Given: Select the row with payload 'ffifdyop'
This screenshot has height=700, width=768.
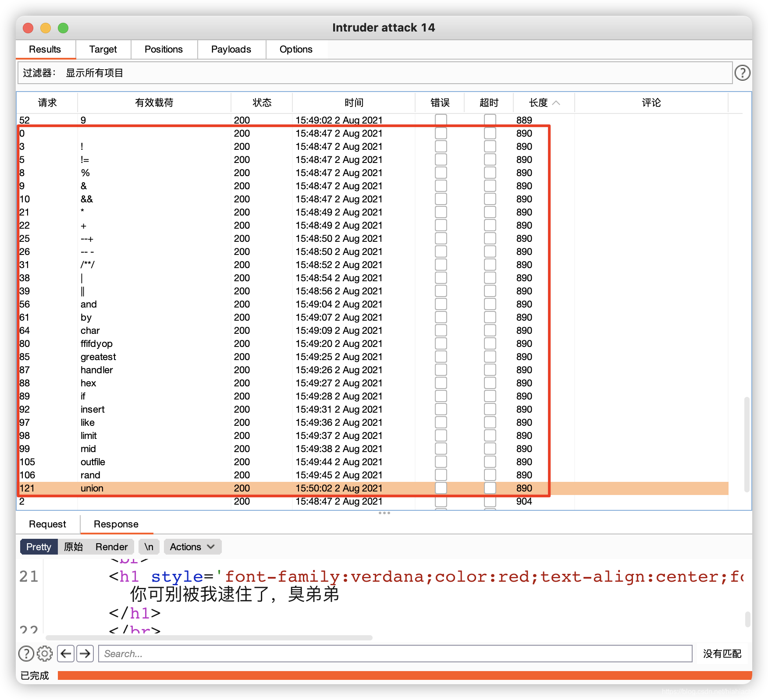Looking at the screenshot, I should click(x=373, y=343).
